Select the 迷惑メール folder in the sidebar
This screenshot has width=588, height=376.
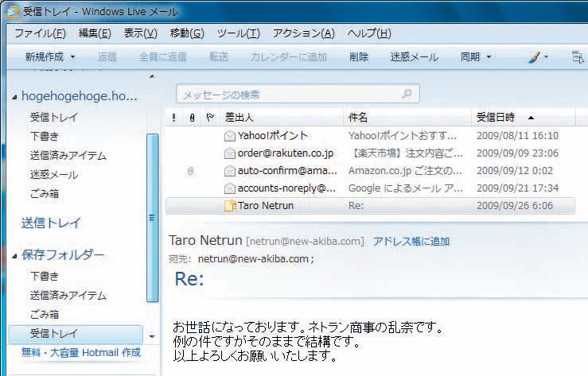click(x=53, y=175)
